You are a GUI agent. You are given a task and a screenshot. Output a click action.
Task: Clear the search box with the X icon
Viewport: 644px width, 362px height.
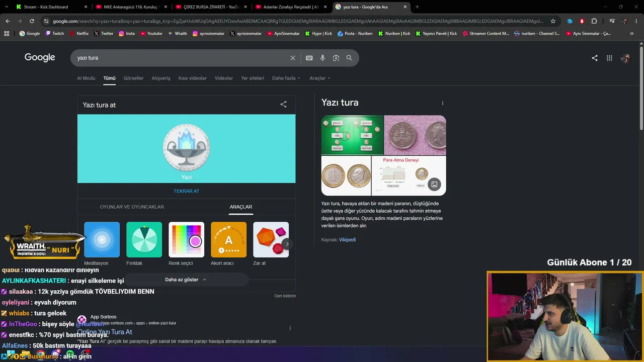click(x=293, y=58)
